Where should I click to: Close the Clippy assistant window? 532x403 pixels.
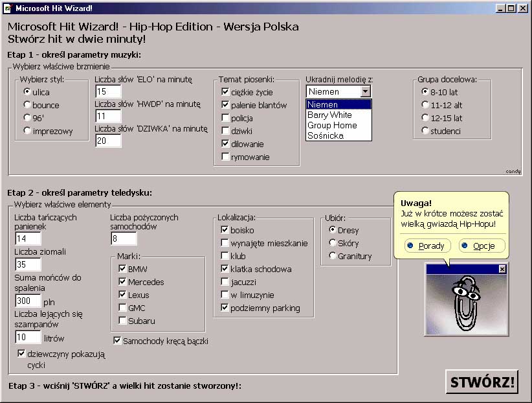point(502,269)
